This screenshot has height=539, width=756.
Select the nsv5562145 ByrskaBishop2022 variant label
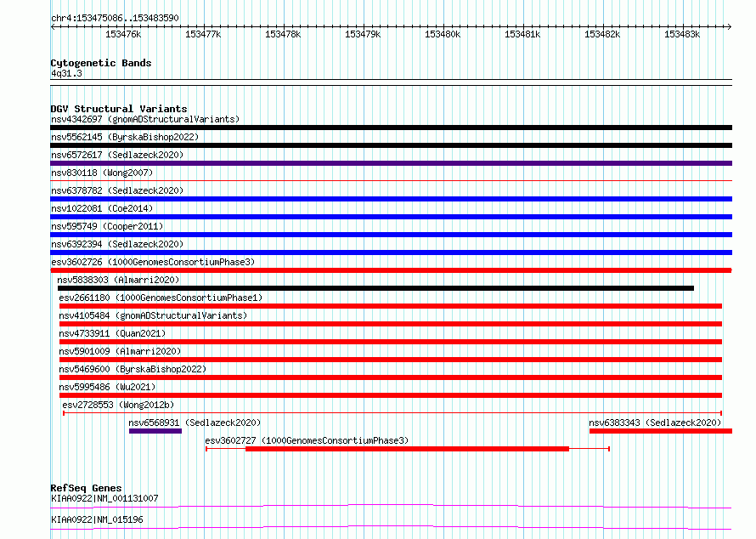click(x=125, y=137)
